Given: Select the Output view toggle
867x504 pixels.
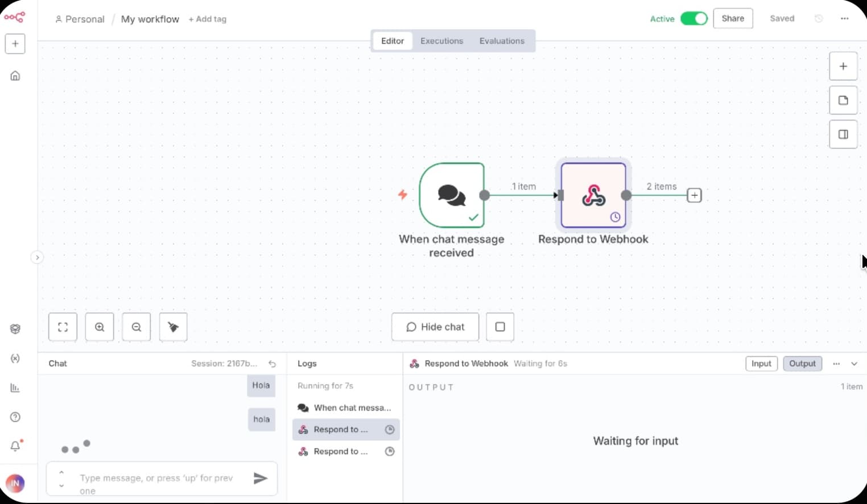Looking at the screenshot, I should click(x=802, y=363).
